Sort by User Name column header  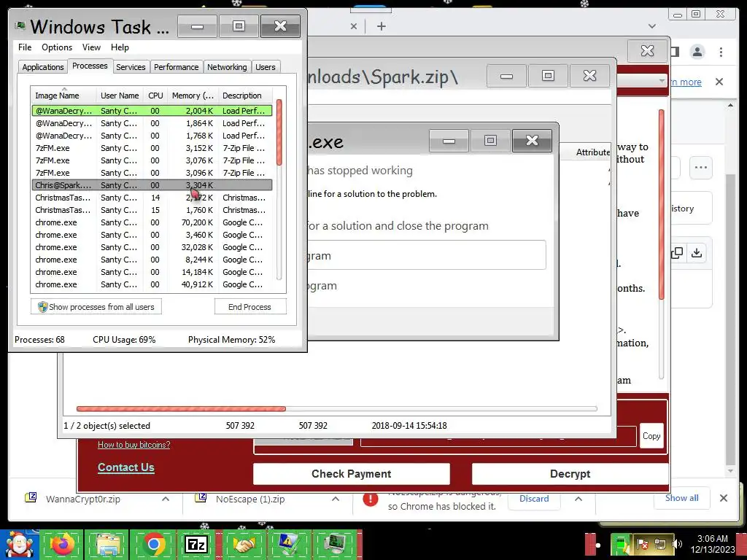pyautogui.click(x=120, y=96)
